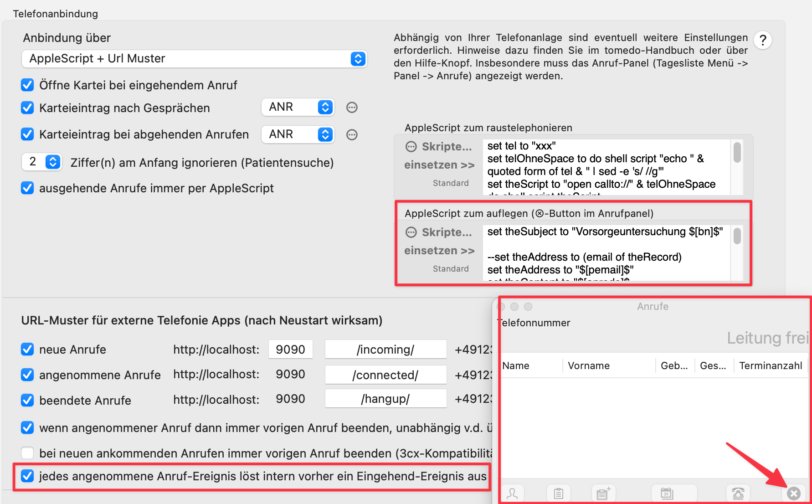Click the plain clipboard icon in Anrufe panel
The height and width of the screenshot is (504, 812).
[x=559, y=494]
